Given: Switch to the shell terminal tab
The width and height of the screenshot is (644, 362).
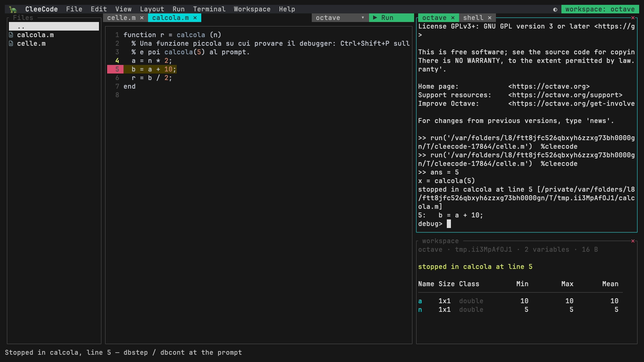Looking at the screenshot, I should coord(473,18).
